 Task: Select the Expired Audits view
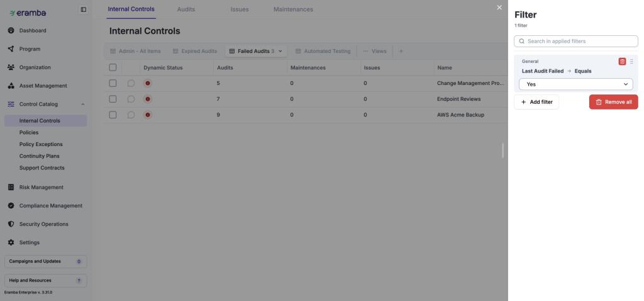195,52
